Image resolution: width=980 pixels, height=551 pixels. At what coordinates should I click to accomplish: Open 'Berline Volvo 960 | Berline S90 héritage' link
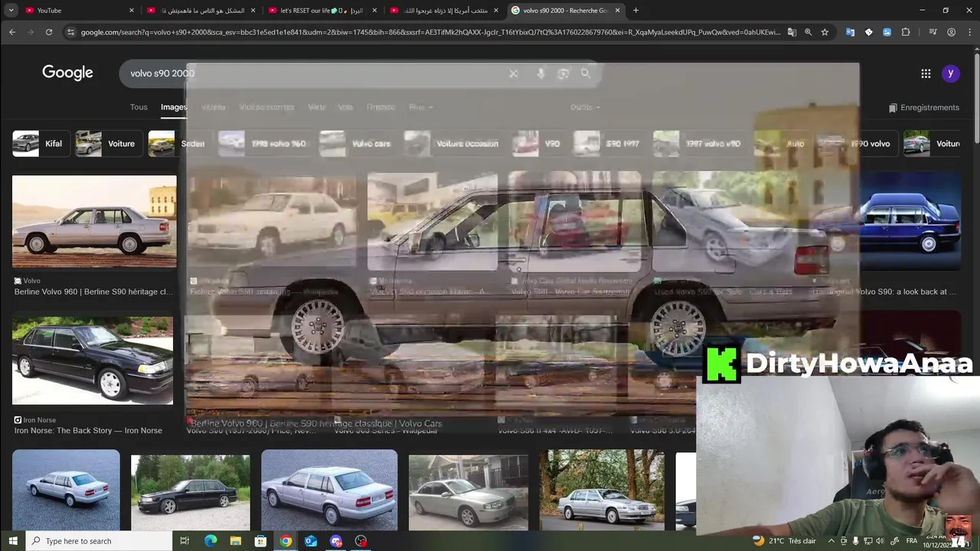click(93, 292)
